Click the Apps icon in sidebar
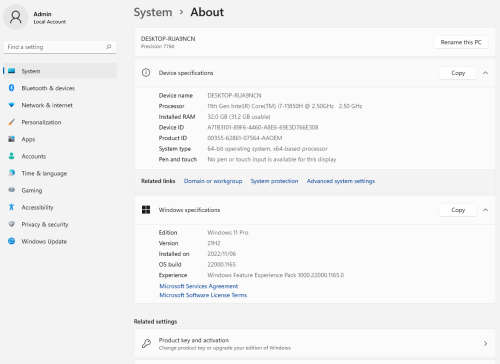Screen dimensions: 500x364 12,139
